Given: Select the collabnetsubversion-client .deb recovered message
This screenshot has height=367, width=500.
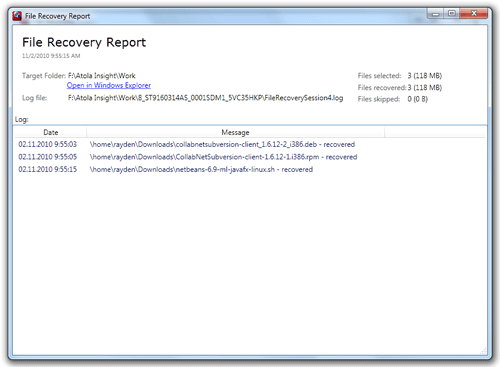Looking at the screenshot, I should (222, 144).
